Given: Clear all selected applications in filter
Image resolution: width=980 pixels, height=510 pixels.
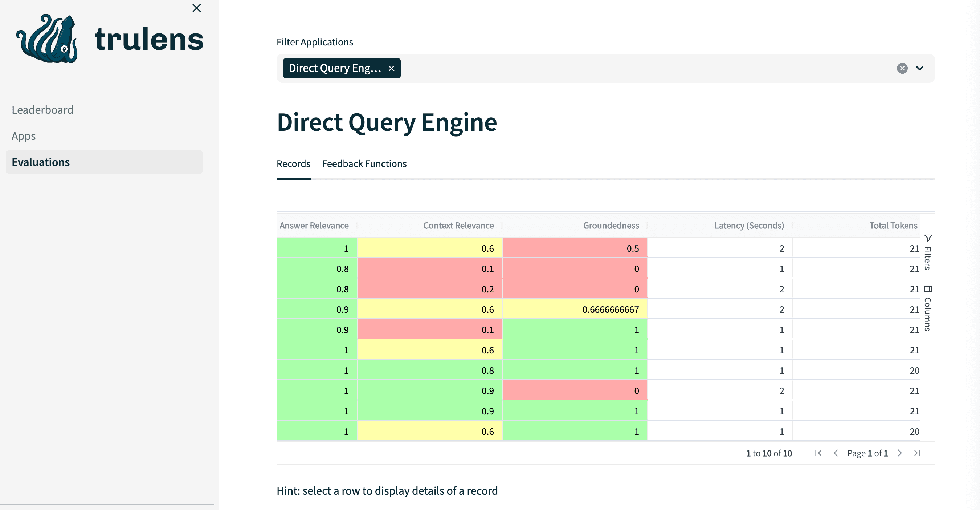Looking at the screenshot, I should pyautogui.click(x=902, y=69).
